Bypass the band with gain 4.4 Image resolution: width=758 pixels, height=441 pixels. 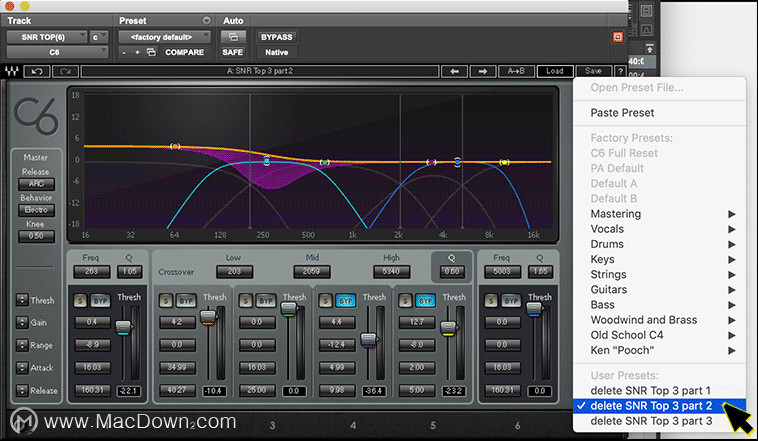346,301
